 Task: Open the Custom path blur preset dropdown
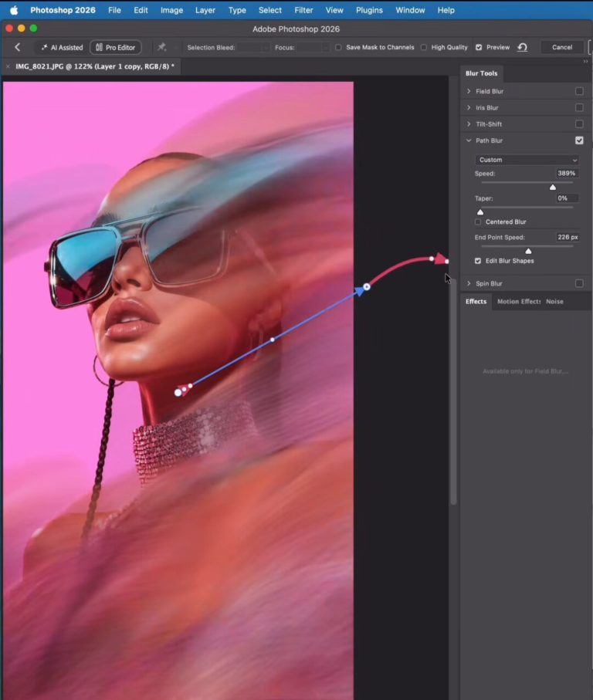click(527, 160)
